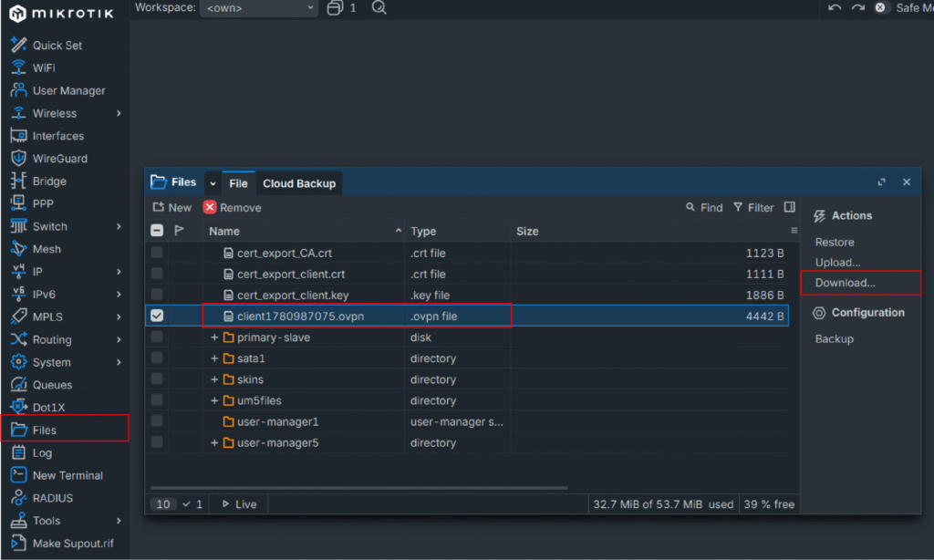Expand the um5files directory
The image size is (934, 560).
click(214, 400)
